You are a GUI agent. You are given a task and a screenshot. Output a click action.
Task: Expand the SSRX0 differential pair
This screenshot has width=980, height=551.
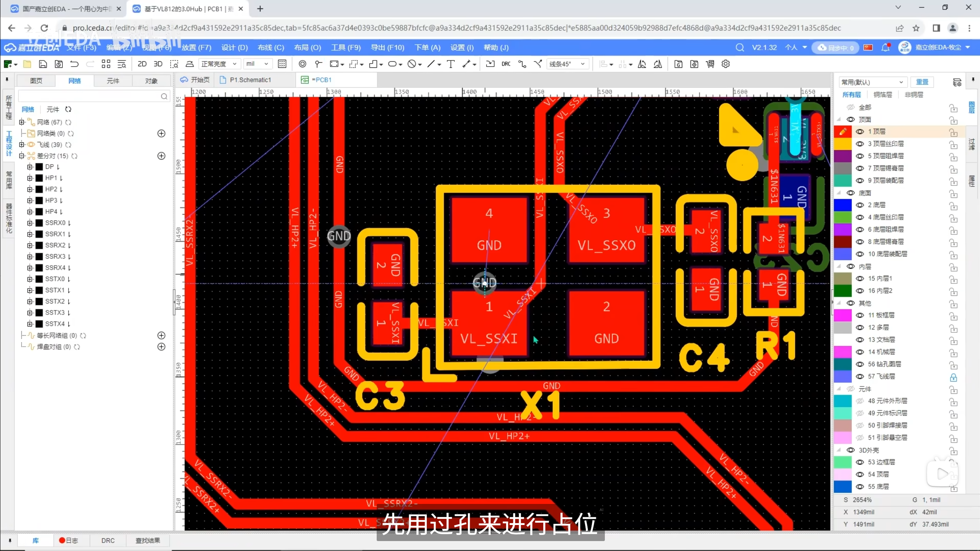point(30,223)
